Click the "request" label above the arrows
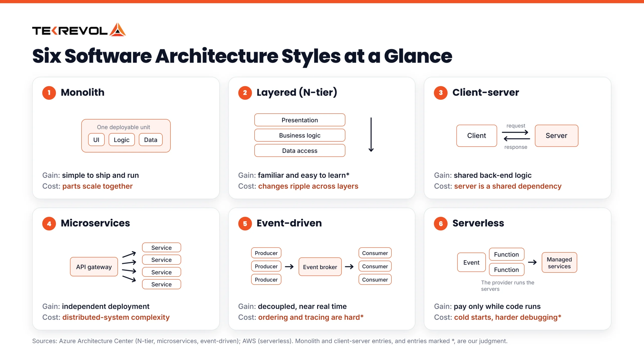This screenshot has width=644, height=362. coord(516,125)
